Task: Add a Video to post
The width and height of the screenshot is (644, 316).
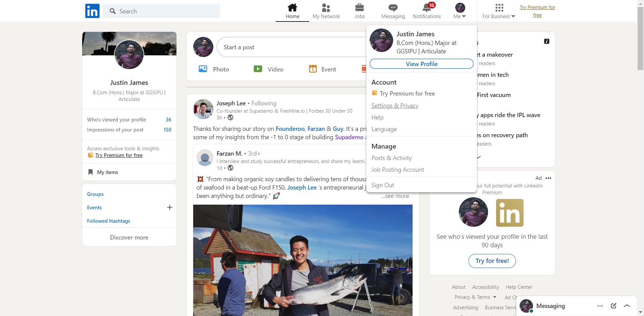Action: [x=268, y=69]
